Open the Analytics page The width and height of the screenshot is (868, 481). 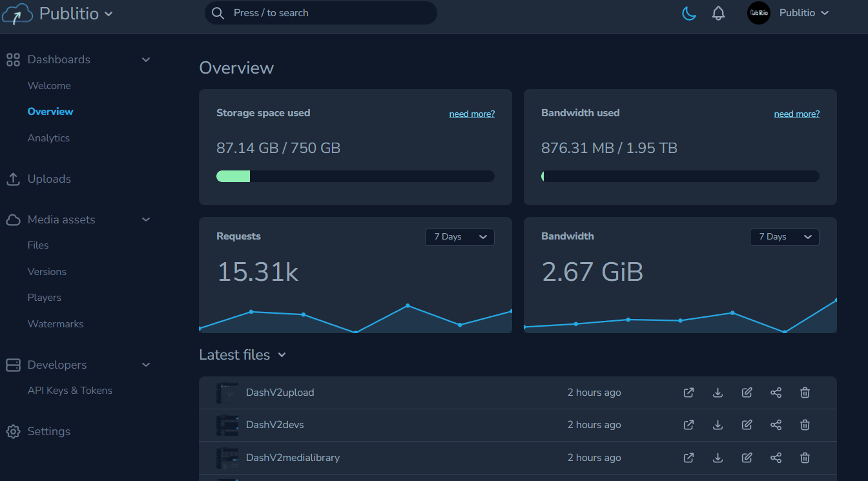pyautogui.click(x=48, y=138)
